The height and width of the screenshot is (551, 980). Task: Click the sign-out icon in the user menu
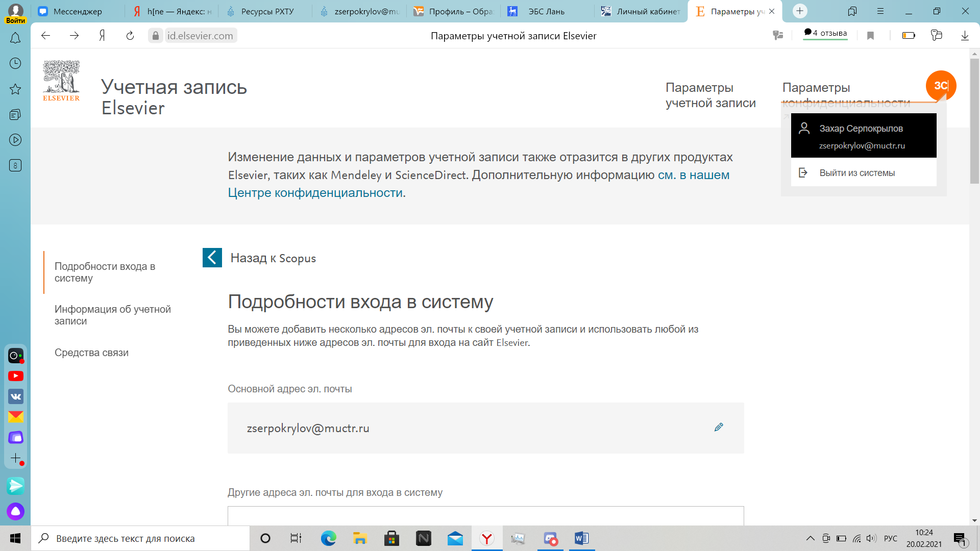[803, 172]
